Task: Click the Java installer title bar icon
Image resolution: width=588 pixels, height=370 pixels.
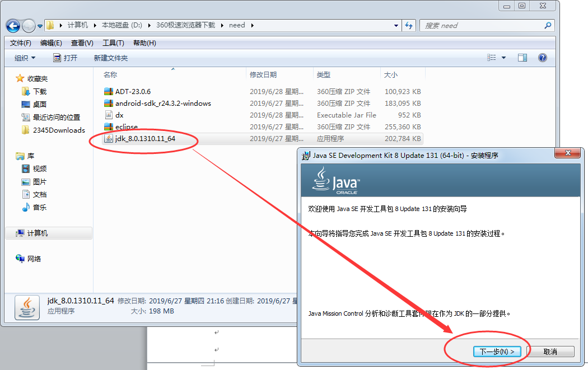Action: click(306, 155)
